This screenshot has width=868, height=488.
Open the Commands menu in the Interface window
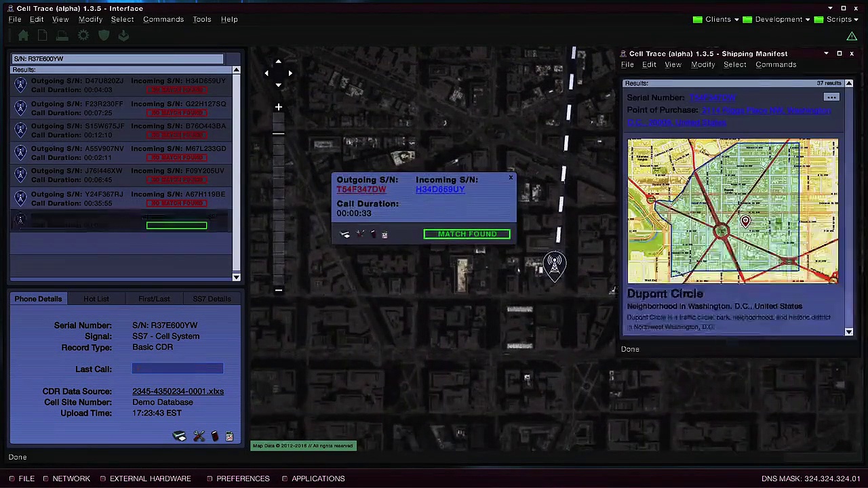(x=163, y=19)
